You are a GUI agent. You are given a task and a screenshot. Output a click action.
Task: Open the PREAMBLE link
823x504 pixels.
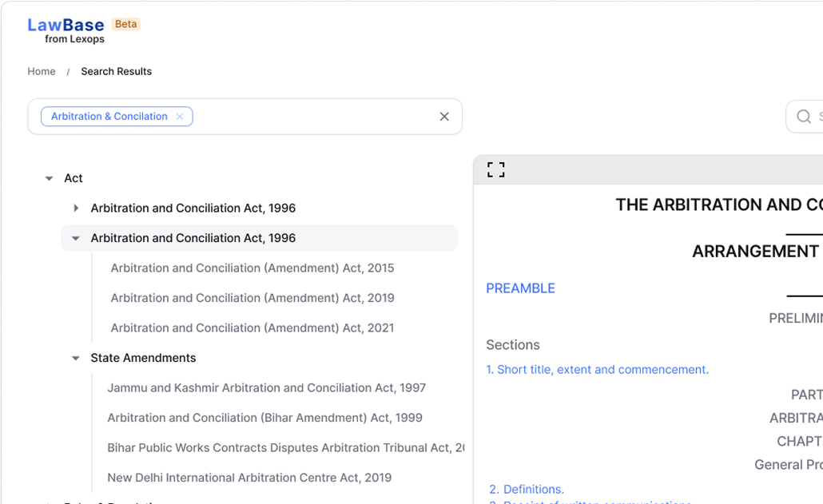[x=520, y=288]
